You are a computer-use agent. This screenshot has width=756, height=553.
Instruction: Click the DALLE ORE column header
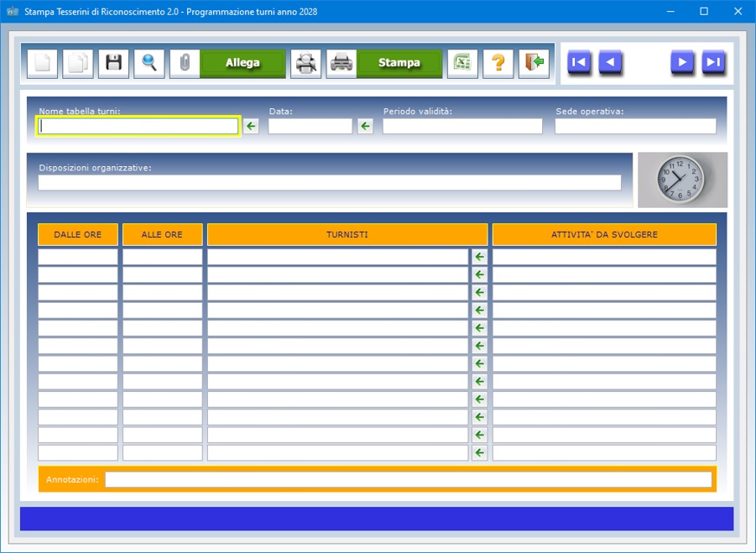[x=78, y=235]
